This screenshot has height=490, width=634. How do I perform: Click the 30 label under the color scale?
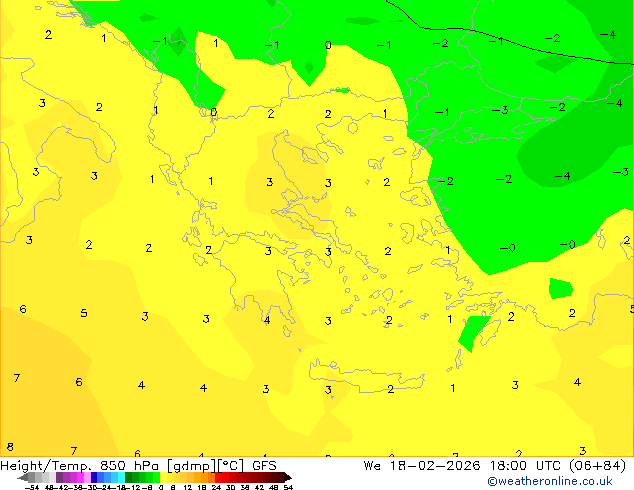[230, 488]
